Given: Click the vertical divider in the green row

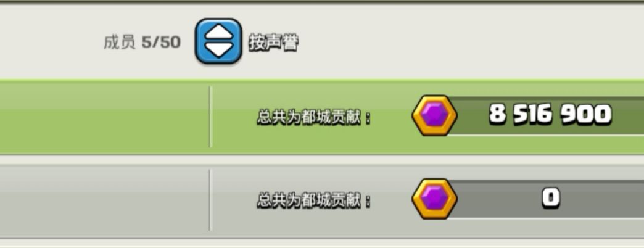Looking at the screenshot, I should 210,117.
